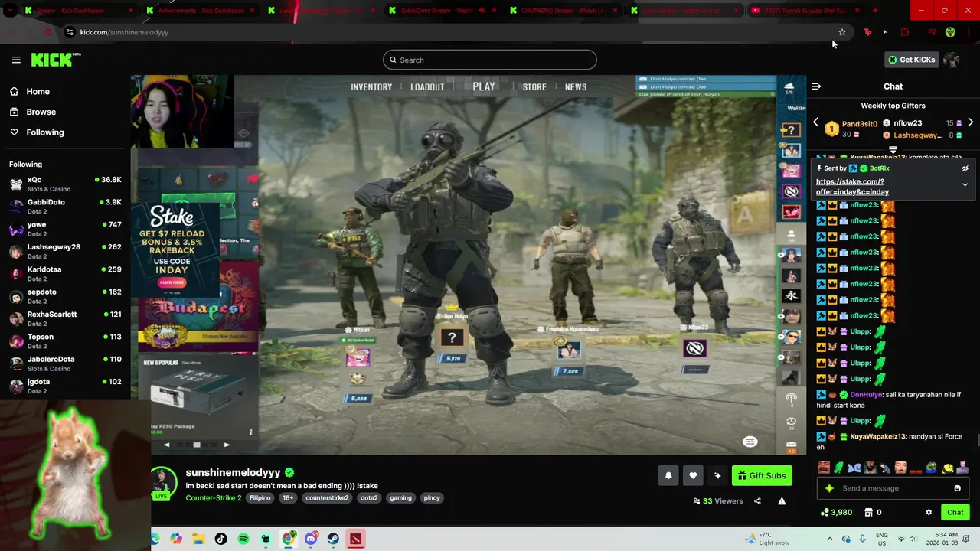This screenshot has width=980, height=551.
Task: Open new browser tab
Action: coord(875,11)
